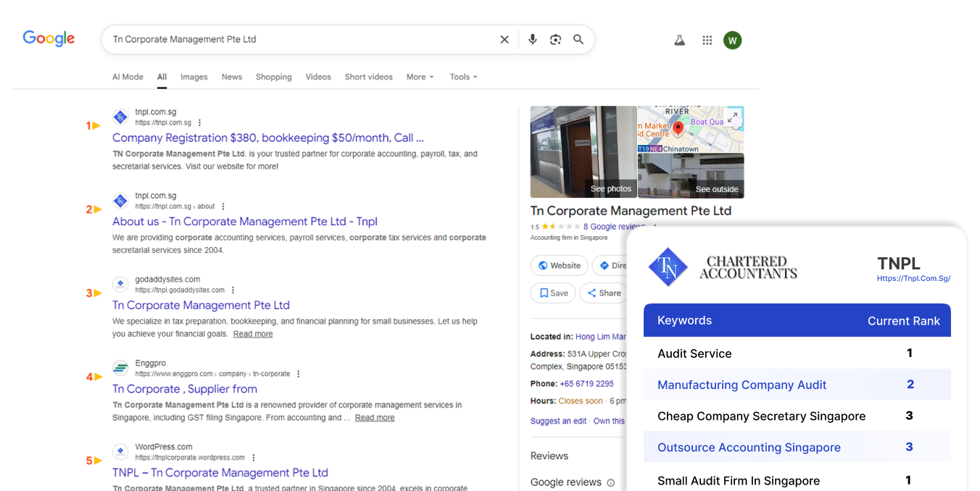Screen dimensions: 980x491
Task: Switch to the Videos tab
Action: point(318,77)
